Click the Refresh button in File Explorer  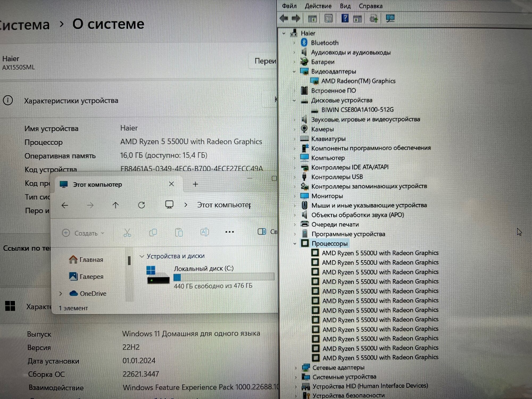(142, 205)
